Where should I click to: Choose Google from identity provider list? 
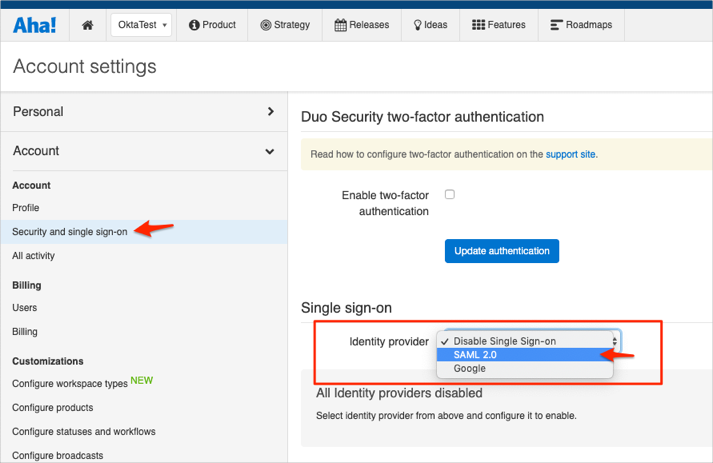469,369
